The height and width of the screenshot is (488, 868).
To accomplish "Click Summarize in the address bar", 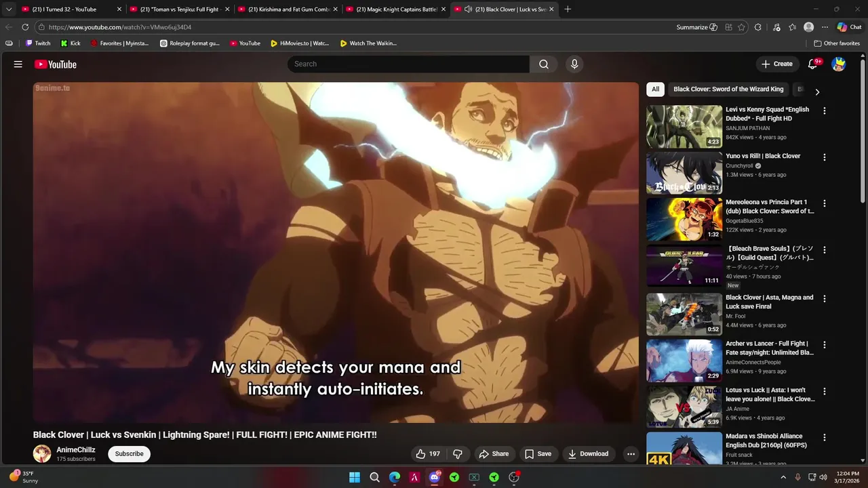I will (x=696, y=27).
